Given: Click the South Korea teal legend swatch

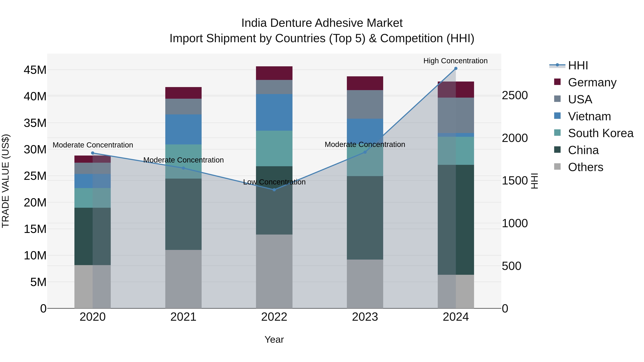Looking at the screenshot, I should point(557,133).
